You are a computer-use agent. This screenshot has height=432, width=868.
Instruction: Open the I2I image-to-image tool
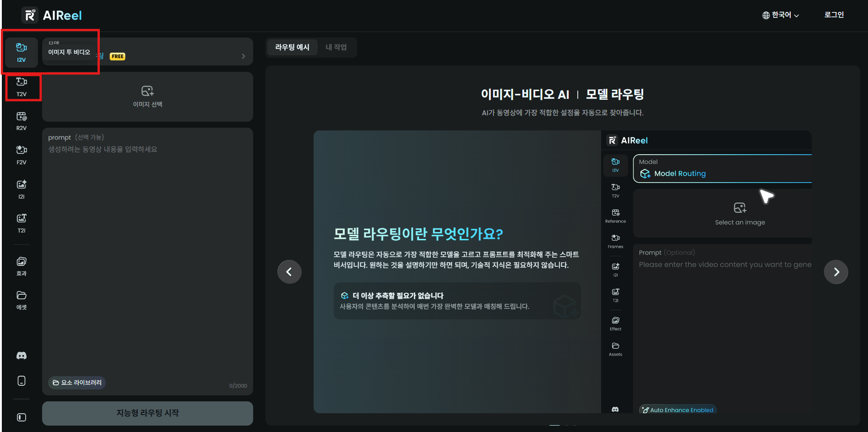[21, 189]
